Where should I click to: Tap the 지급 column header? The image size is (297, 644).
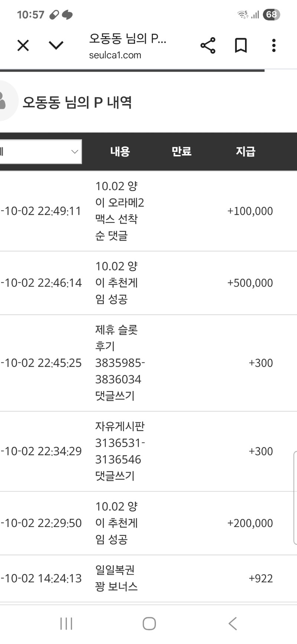(245, 152)
